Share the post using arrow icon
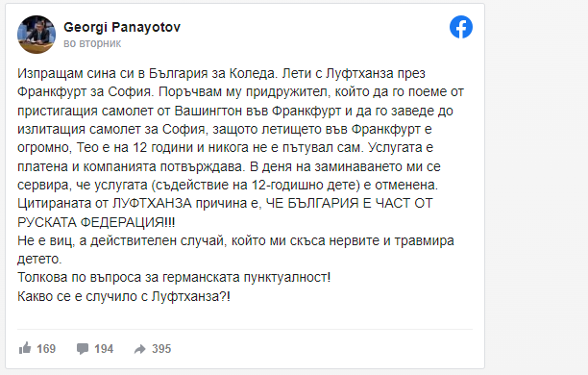This screenshot has height=375, width=588. point(140,349)
